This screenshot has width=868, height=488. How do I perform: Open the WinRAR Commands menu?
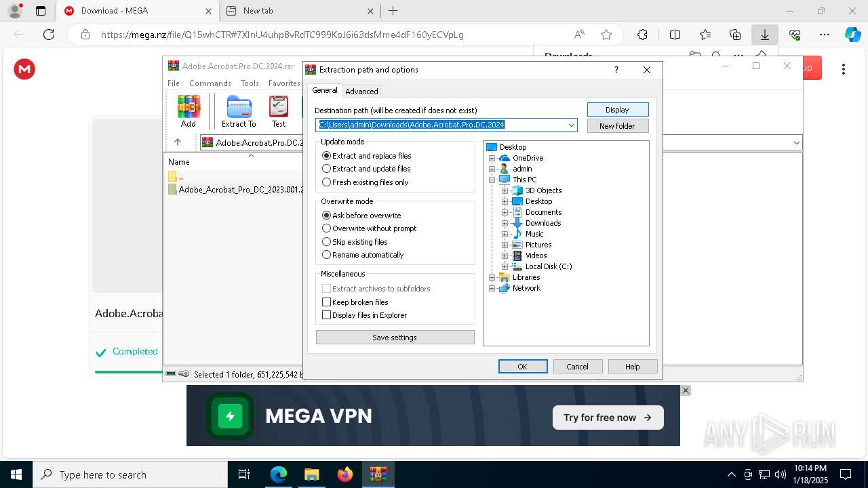tap(210, 83)
